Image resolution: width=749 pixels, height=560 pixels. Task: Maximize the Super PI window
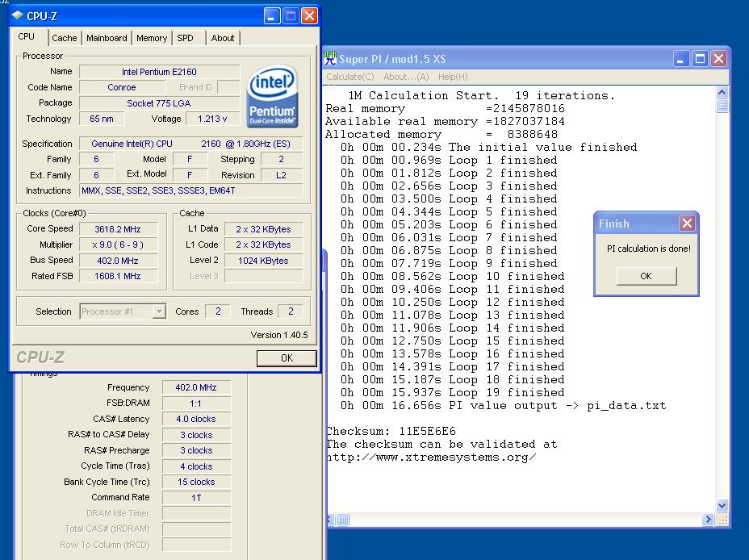tap(700, 59)
